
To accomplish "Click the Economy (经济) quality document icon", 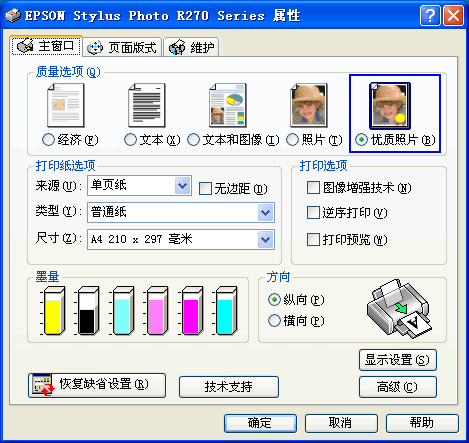I will 66,105.
